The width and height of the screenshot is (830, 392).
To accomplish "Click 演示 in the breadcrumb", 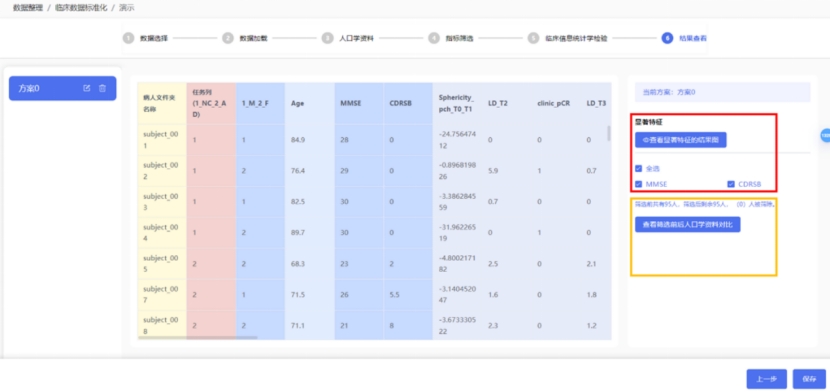I will tap(127, 8).
